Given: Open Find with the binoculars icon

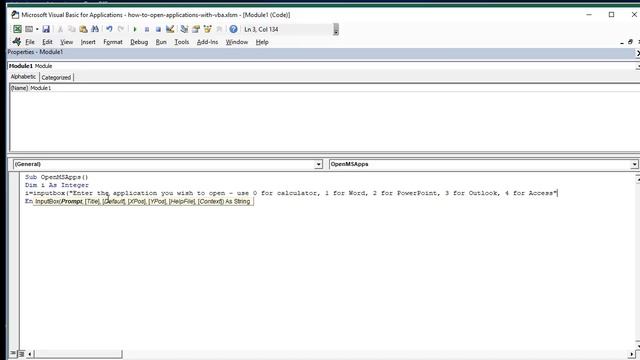Looking at the screenshot, I should (95, 29).
